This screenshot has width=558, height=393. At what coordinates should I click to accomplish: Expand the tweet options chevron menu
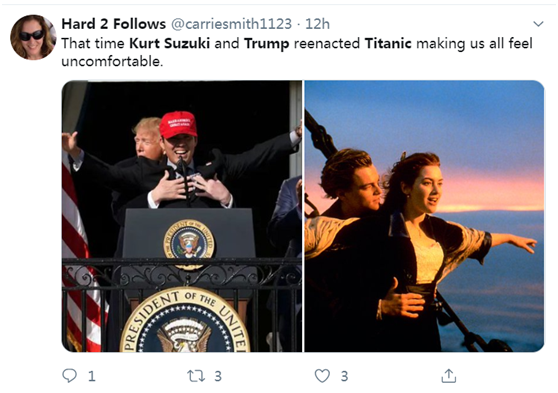click(x=538, y=24)
